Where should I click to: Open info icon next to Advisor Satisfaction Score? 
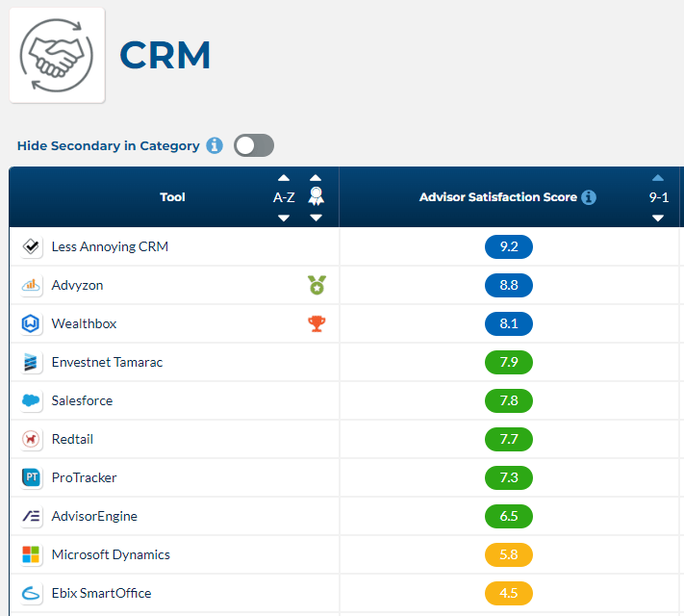point(589,197)
